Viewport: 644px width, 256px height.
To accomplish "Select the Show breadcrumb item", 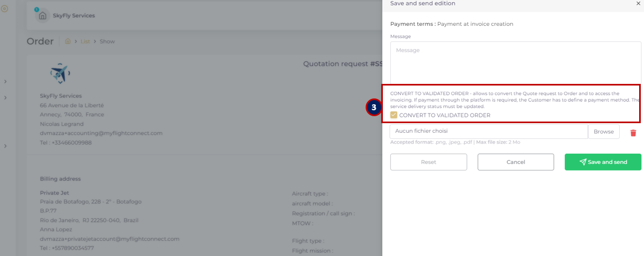I will coord(107,41).
